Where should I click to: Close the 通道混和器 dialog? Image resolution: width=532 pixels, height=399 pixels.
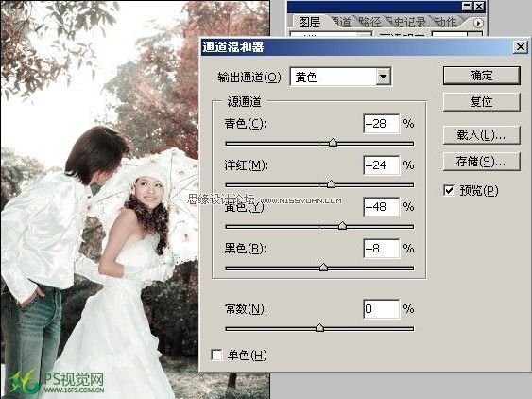pos(521,47)
